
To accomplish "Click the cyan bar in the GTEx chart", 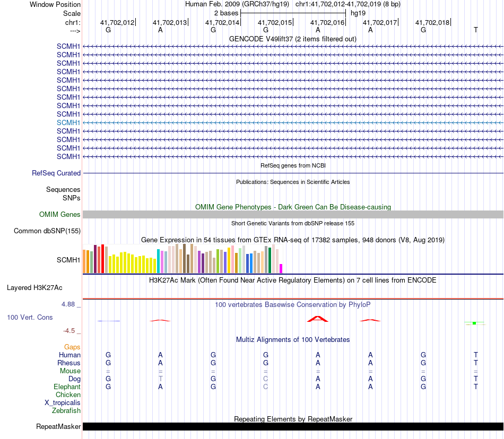I will [x=158, y=261].
